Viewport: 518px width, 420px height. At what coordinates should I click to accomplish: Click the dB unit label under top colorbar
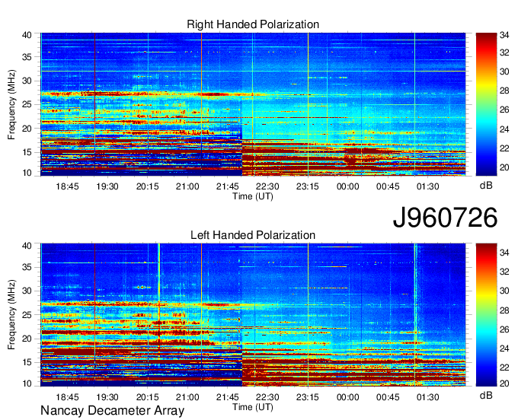[486, 186]
